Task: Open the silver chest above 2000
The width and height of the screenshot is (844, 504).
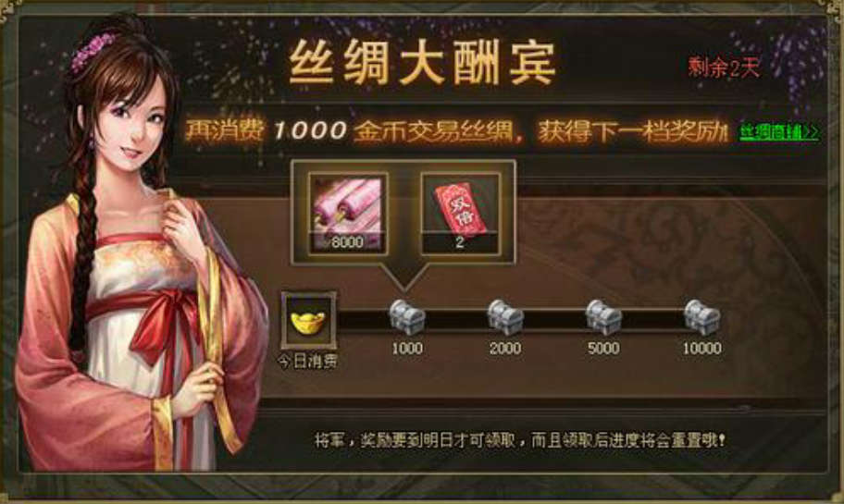Action: pyautogui.click(x=505, y=317)
